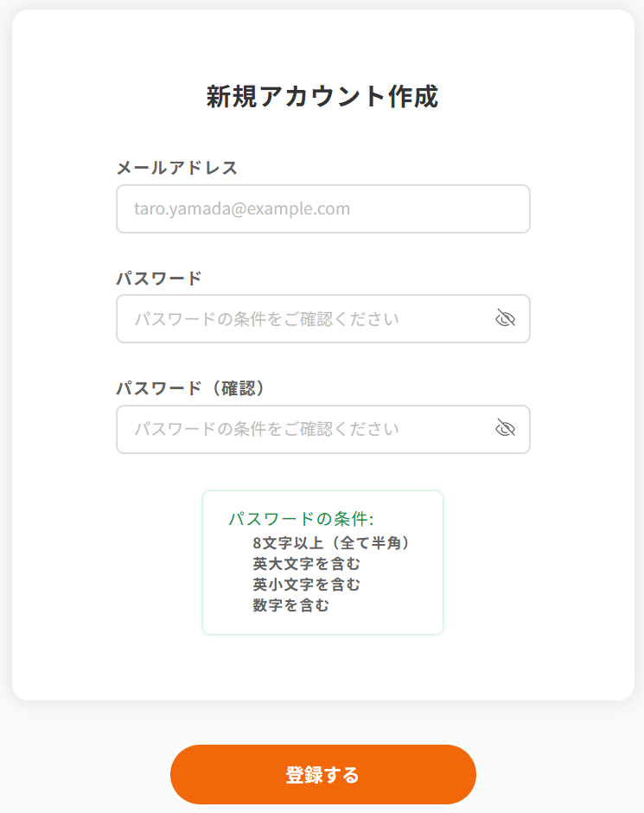This screenshot has height=813, width=644.
Task: Click the パスワード field label
Action: [x=158, y=278]
